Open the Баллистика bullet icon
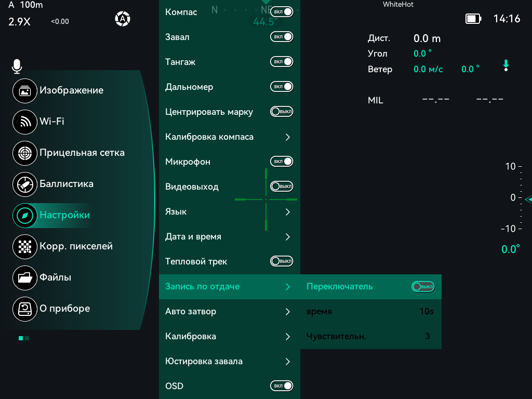 coord(25,184)
